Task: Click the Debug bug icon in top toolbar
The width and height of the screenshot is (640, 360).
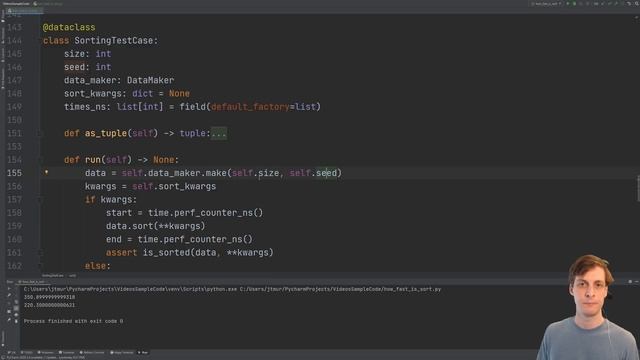Action: [574, 4]
